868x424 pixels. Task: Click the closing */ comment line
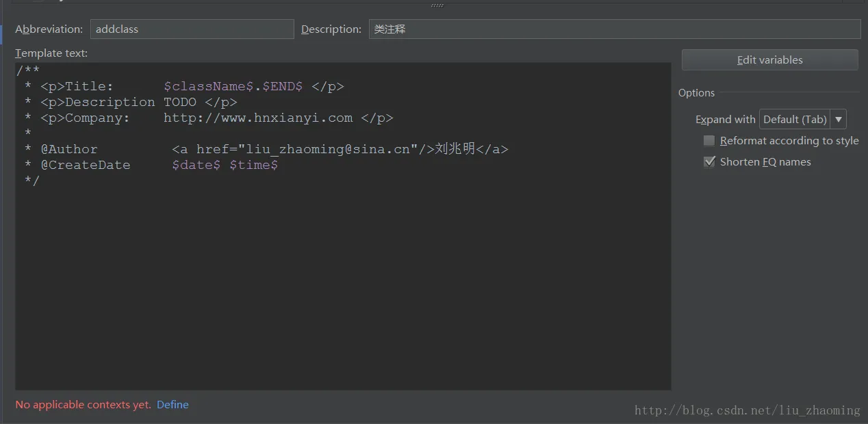click(x=31, y=181)
